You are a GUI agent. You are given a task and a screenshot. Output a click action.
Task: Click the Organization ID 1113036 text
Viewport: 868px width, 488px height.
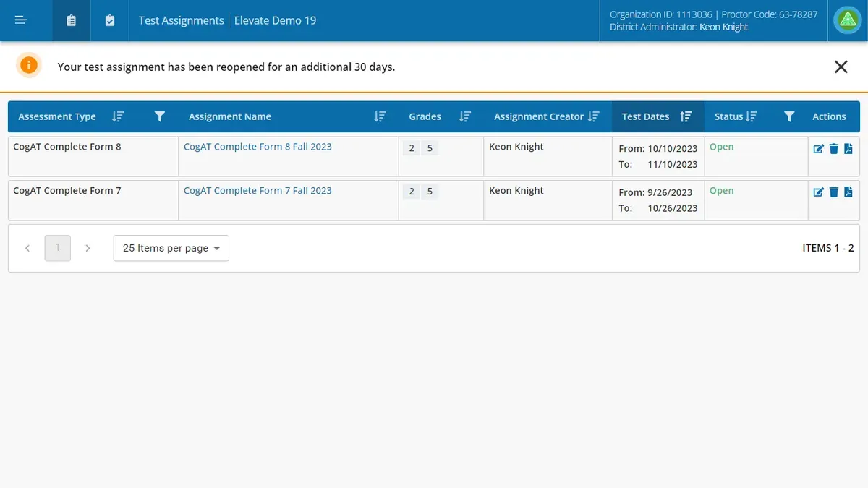661,14
